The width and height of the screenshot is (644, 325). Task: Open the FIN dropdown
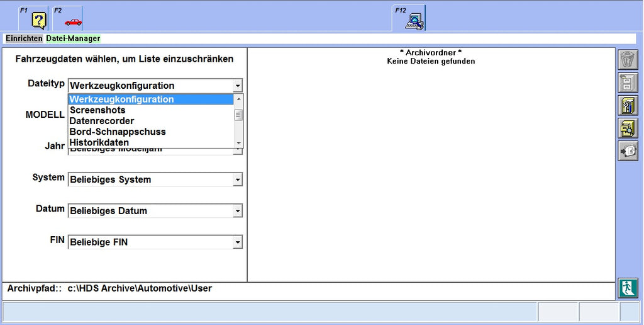[237, 242]
